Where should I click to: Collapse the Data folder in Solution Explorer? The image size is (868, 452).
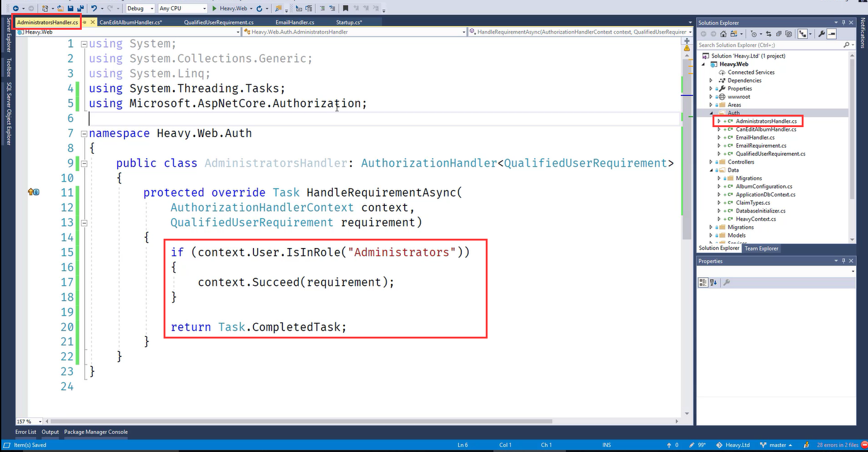coord(711,170)
